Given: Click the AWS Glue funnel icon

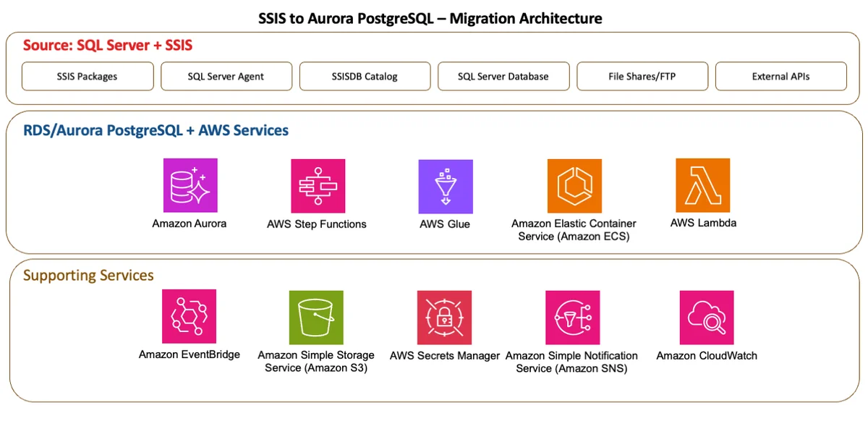Looking at the screenshot, I should coord(446,186).
